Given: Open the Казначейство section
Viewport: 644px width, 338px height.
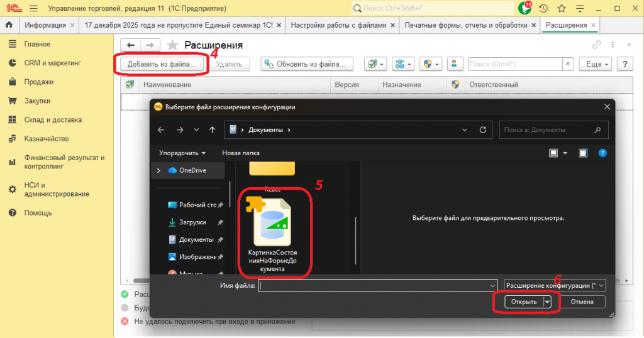Looking at the screenshot, I should click(47, 139).
